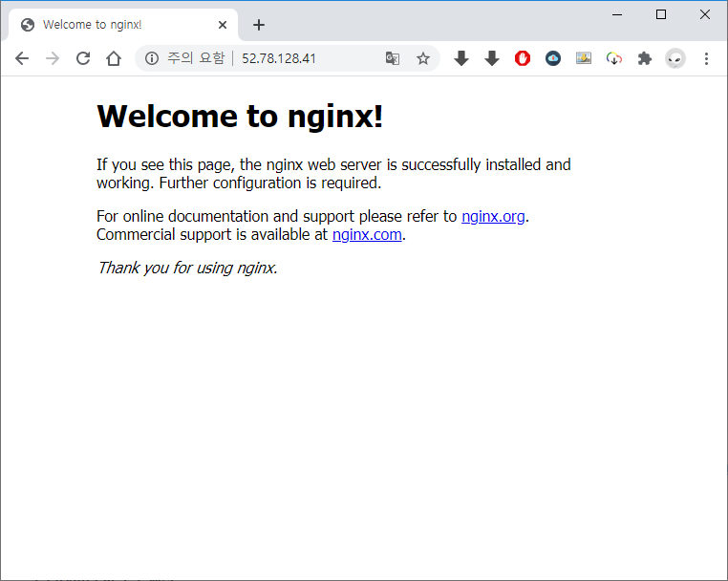Go back to the previous page
Viewport: 728px width, 581px height.
point(22,58)
